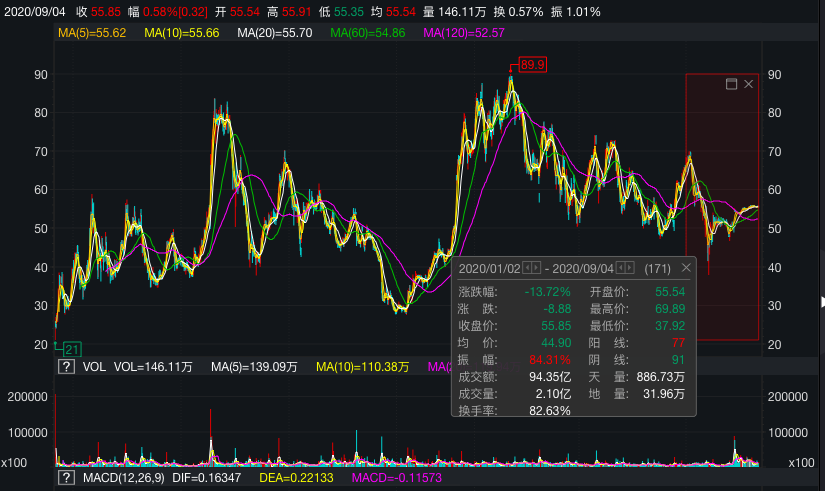Open the VOL indicator name label

94,367
